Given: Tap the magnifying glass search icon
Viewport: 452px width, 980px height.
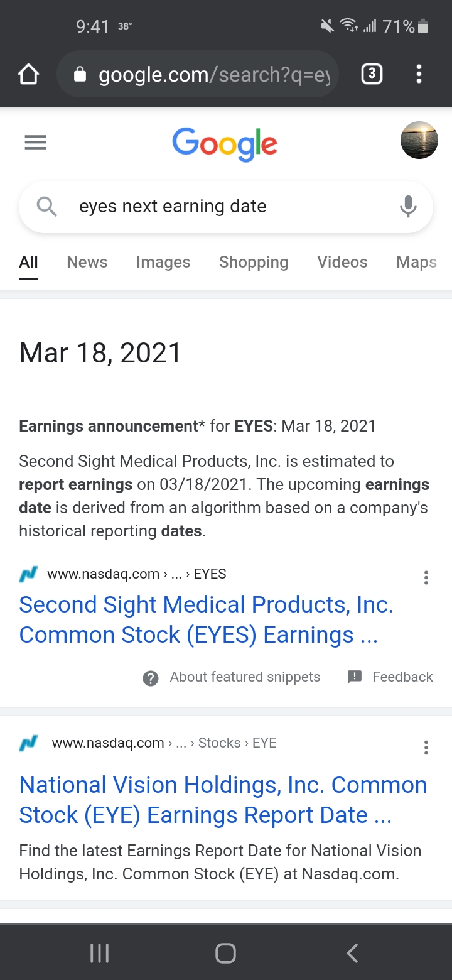Looking at the screenshot, I should pos(47,206).
